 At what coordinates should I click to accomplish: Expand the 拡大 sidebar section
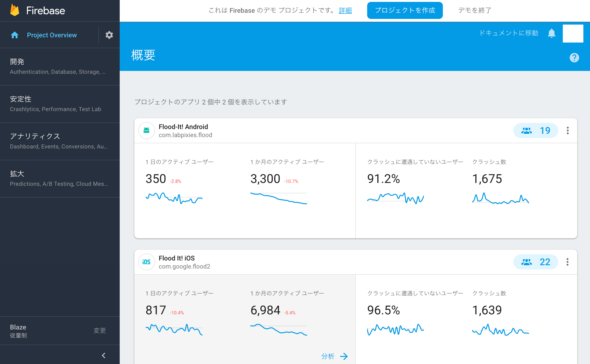[x=60, y=179]
